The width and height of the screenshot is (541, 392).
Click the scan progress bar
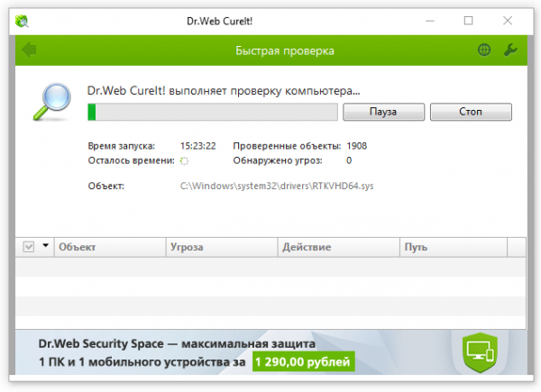click(213, 112)
